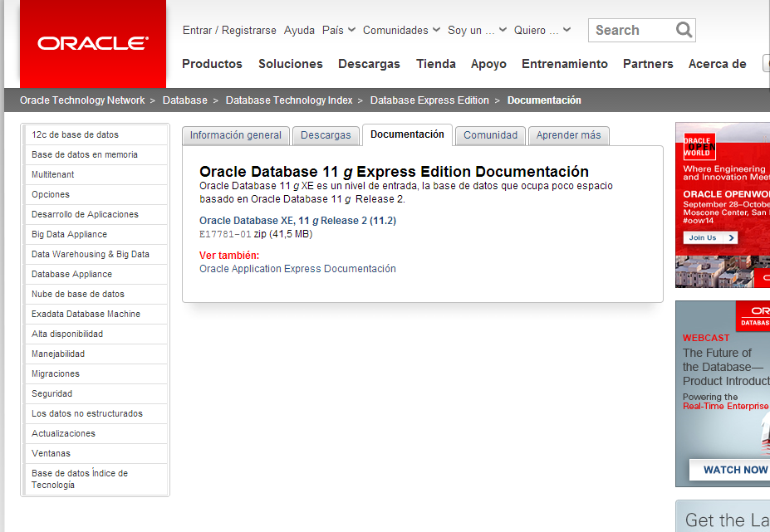
Task: Select the 'Aprender más' tab
Action: (x=568, y=135)
